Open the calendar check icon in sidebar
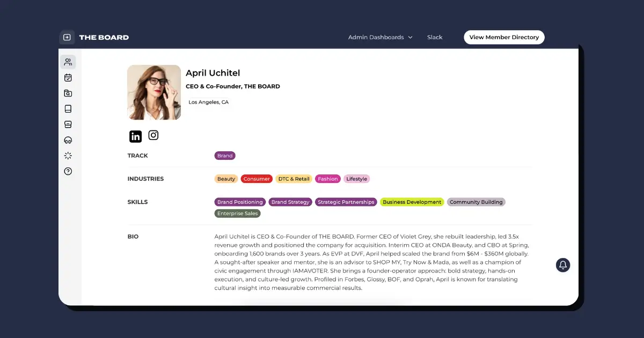 (68, 78)
